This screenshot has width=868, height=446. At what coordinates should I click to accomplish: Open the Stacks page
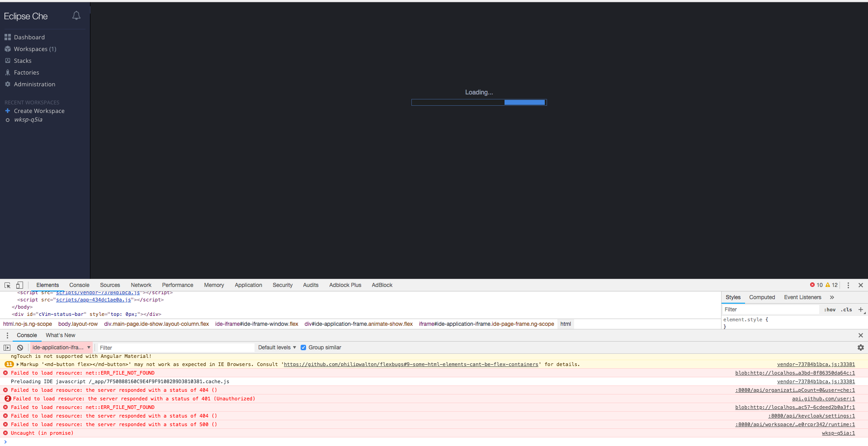[x=23, y=61]
